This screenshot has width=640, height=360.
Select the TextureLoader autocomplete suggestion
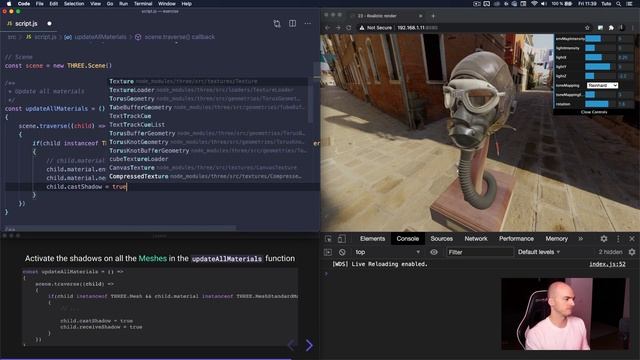208,90
